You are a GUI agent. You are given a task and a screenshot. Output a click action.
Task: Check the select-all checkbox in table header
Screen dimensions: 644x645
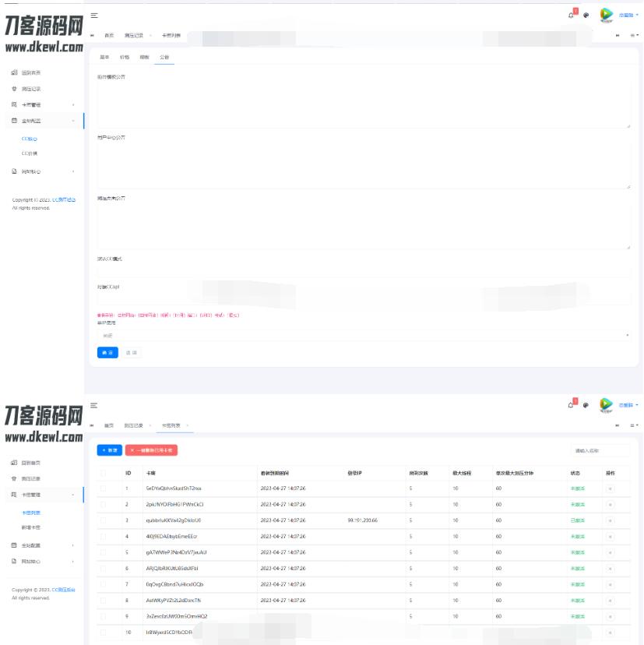point(104,472)
